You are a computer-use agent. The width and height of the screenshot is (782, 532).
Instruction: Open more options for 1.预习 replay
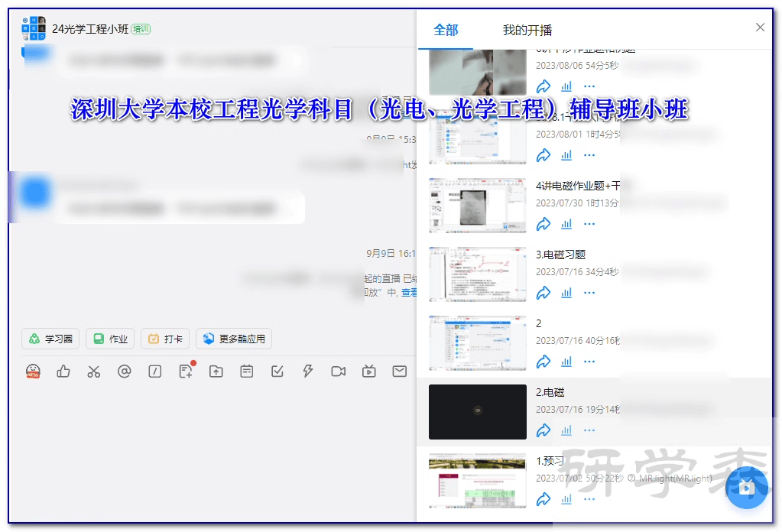coord(589,499)
